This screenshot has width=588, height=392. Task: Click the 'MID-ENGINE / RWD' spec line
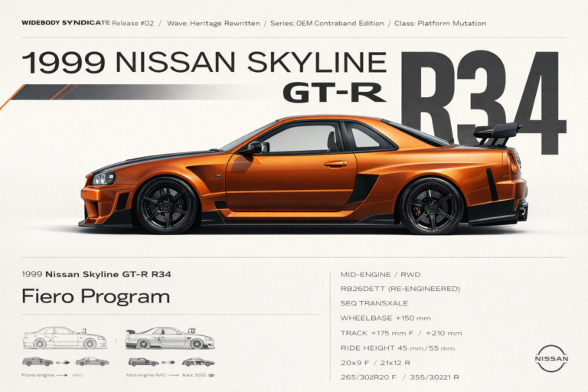pos(381,275)
